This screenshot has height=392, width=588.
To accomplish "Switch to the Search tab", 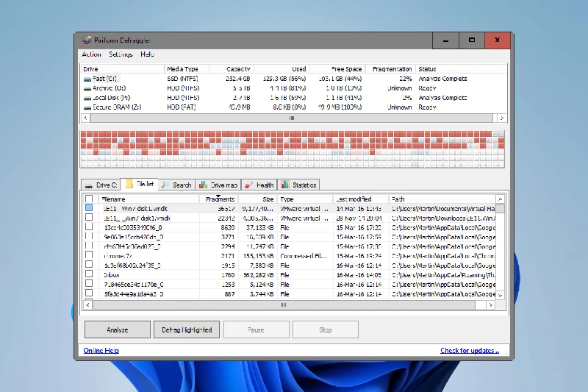I will pos(176,185).
